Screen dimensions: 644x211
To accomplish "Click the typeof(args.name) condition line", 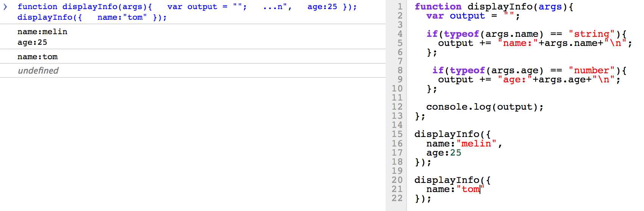I will [x=527, y=34].
